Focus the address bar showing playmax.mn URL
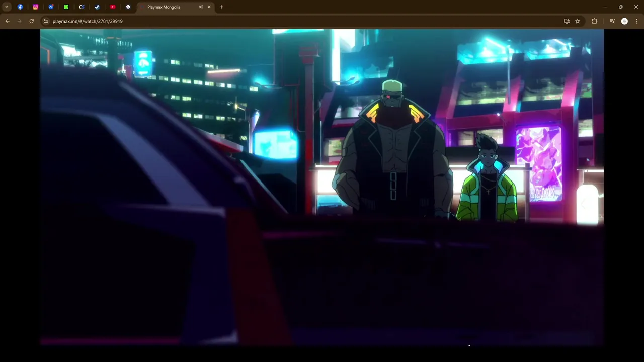This screenshot has width=644, height=362. 302,21
